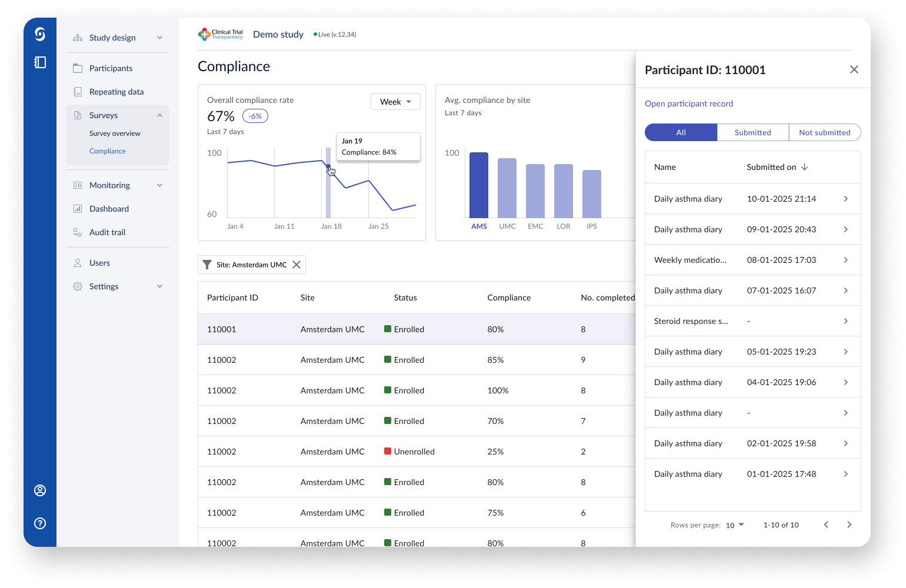The height and width of the screenshot is (588, 906).
Task: Open participant record link
Action: pyautogui.click(x=689, y=103)
